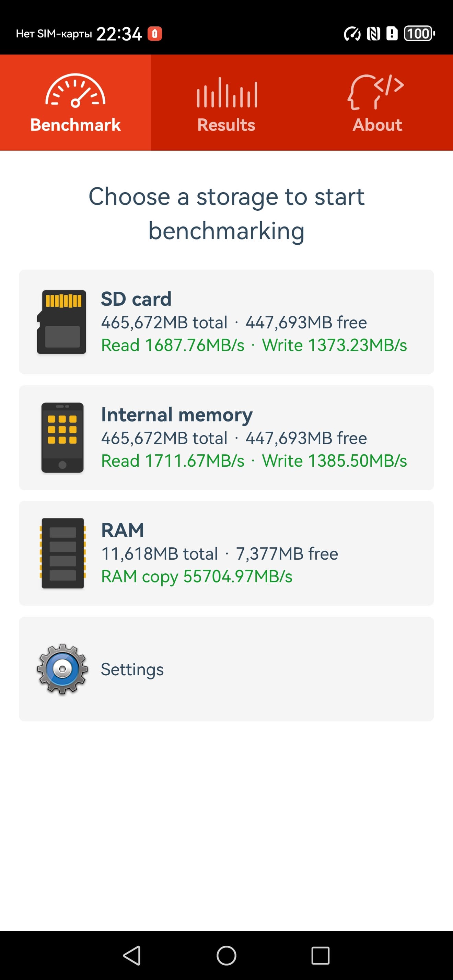The width and height of the screenshot is (453, 980).
Task: Select the Benchmark tab label
Action: pos(75,125)
